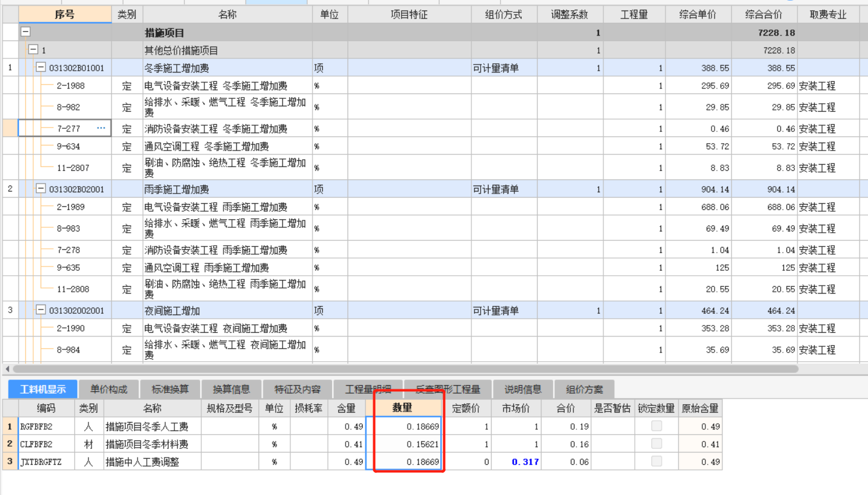The height and width of the screenshot is (495, 868).
Task: Tick 锁定数量 checkbox for CLFBFB2 row
Action: 657,443
